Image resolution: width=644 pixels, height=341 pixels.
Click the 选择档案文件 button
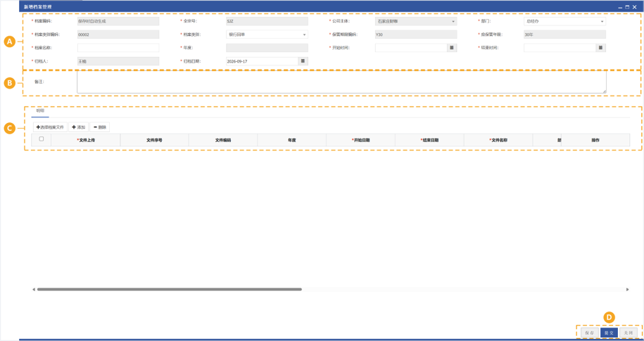pos(50,127)
